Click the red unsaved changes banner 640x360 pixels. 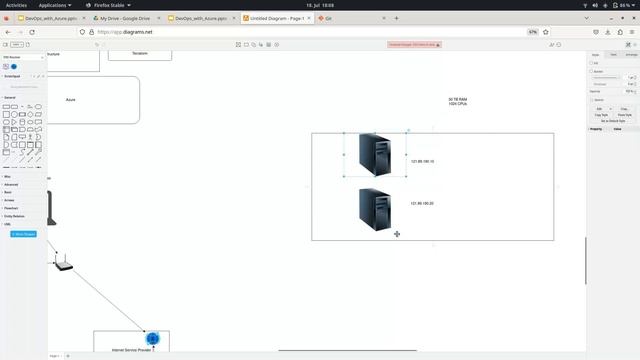[414, 44]
